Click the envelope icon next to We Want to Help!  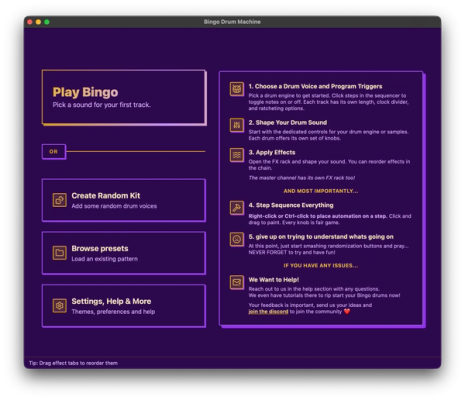pyautogui.click(x=237, y=282)
